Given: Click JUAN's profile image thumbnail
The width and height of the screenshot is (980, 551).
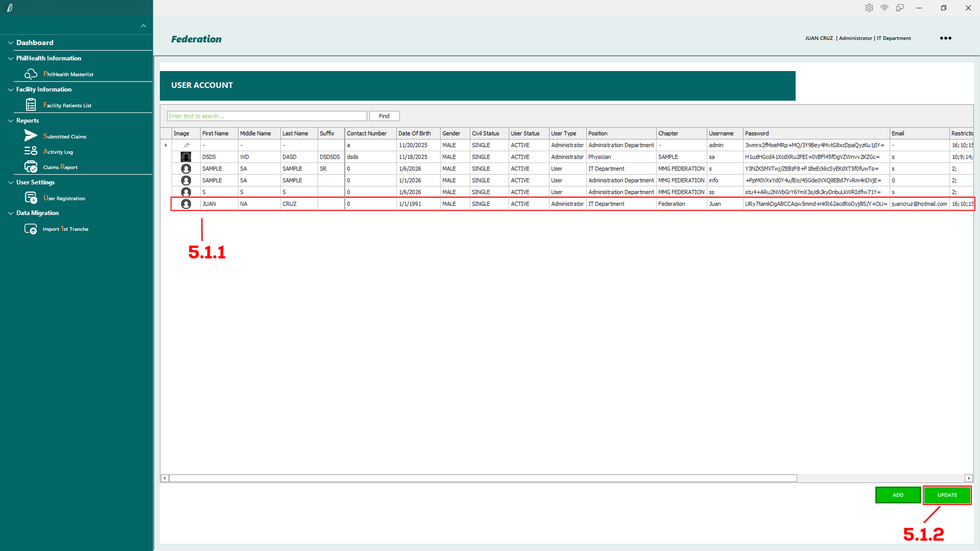Looking at the screenshot, I should [186, 204].
